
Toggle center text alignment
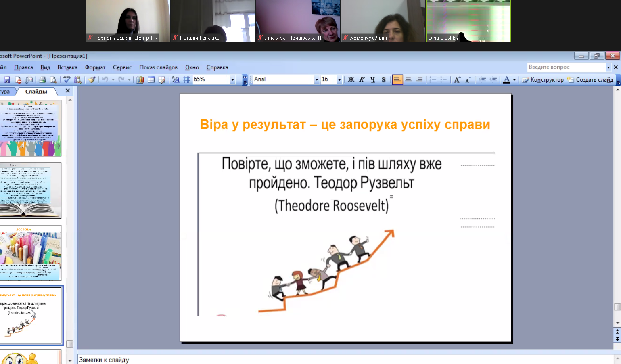408,79
